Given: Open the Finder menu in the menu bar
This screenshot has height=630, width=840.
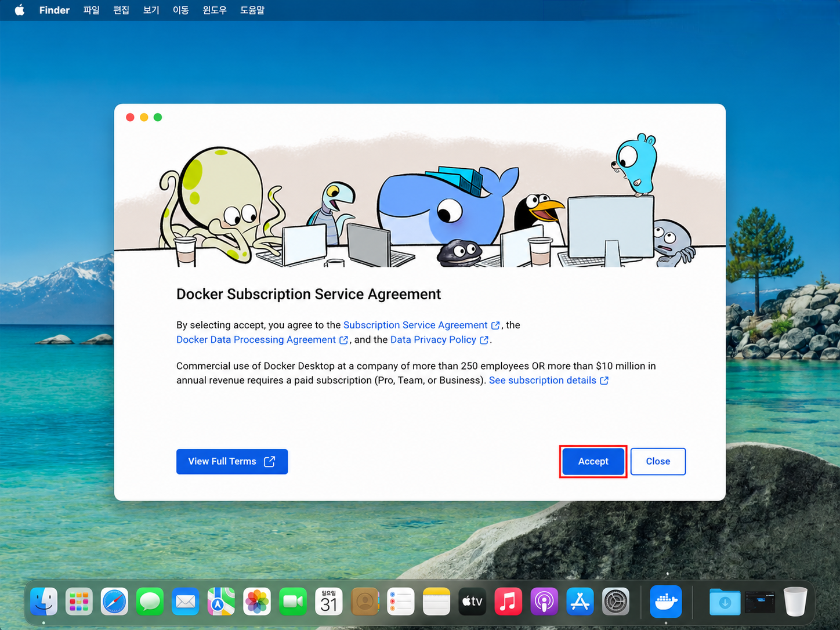Looking at the screenshot, I should [55, 10].
